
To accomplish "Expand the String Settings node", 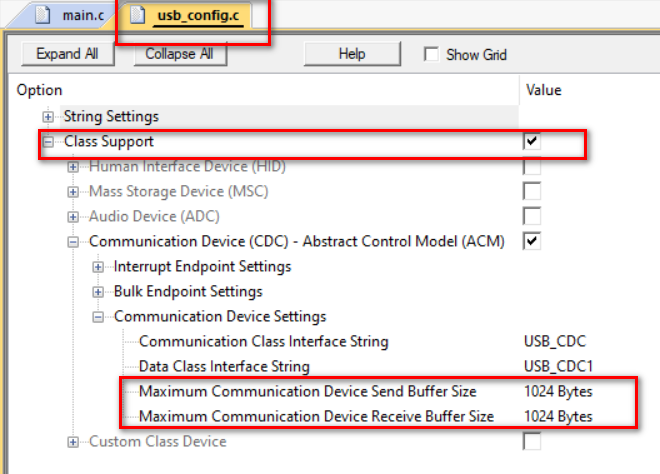I will (48, 117).
